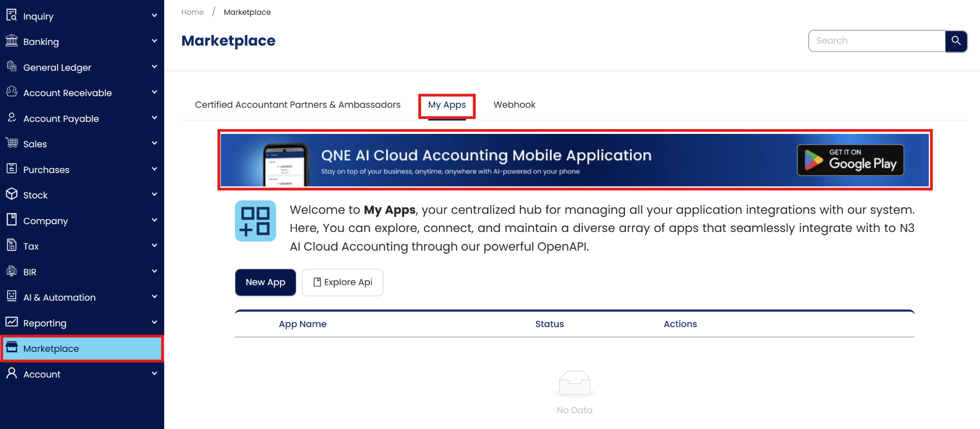Expand the Sales menu chevron

[154, 143]
